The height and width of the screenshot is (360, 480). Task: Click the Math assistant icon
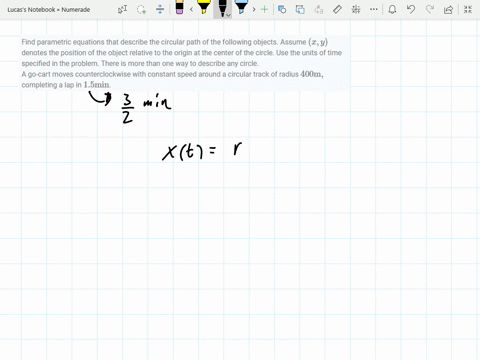pyautogui.click(x=356, y=9)
